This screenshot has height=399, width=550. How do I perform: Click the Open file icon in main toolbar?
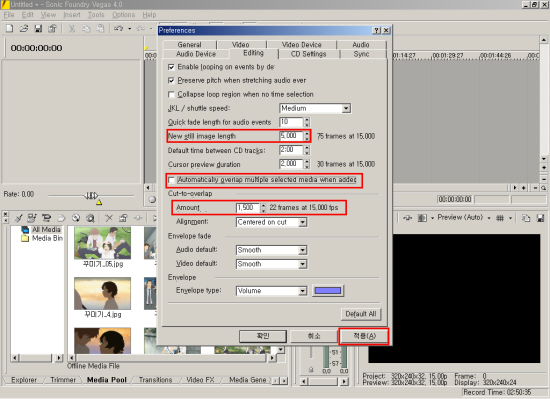tap(24, 28)
